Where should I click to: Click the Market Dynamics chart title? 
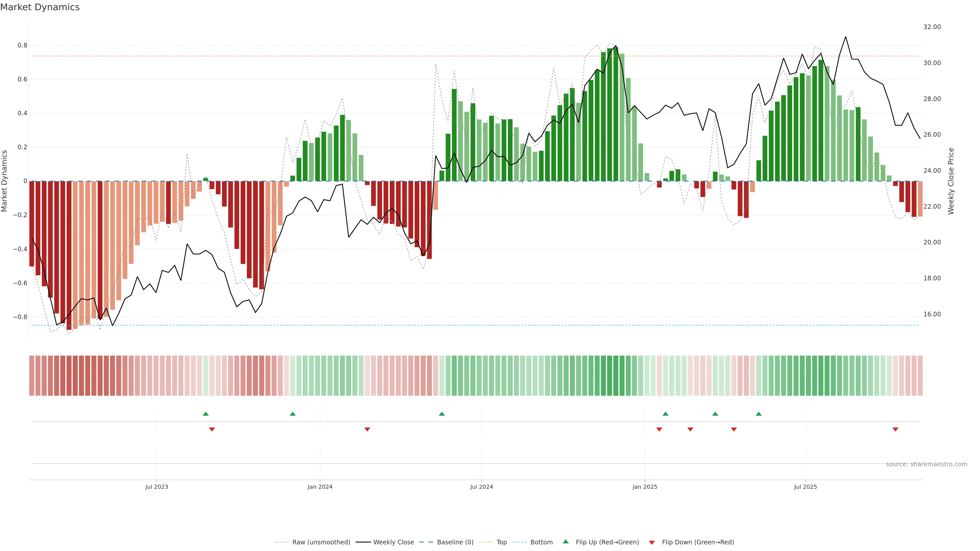[x=40, y=7]
